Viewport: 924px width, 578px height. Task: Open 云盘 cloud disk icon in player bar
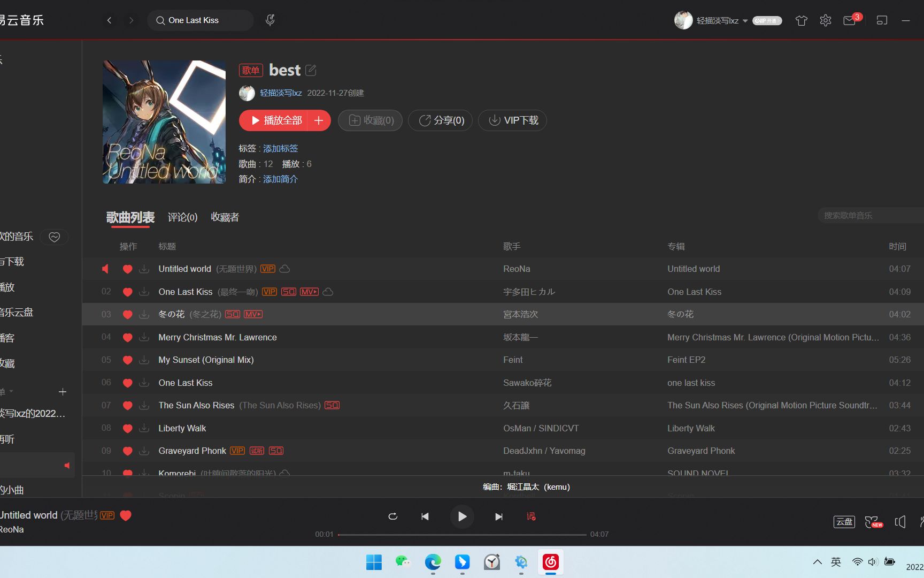coord(844,521)
